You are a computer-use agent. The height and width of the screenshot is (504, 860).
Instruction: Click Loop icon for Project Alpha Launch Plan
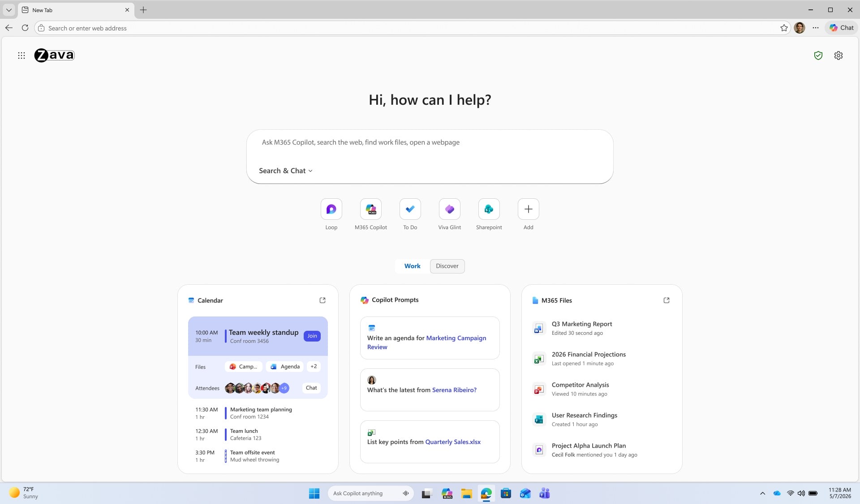point(539,450)
